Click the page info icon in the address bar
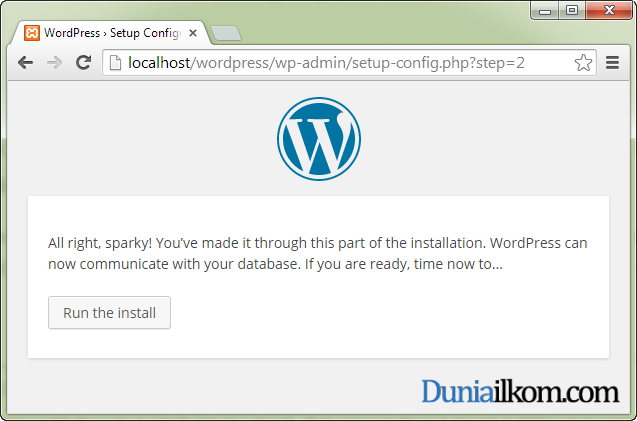 [115, 63]
